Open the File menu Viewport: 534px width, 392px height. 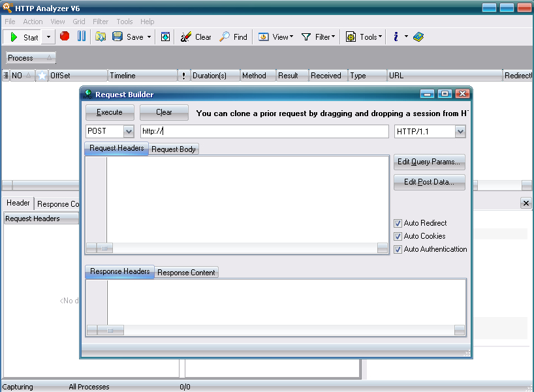pyautogui.click(x=10, y=22)
